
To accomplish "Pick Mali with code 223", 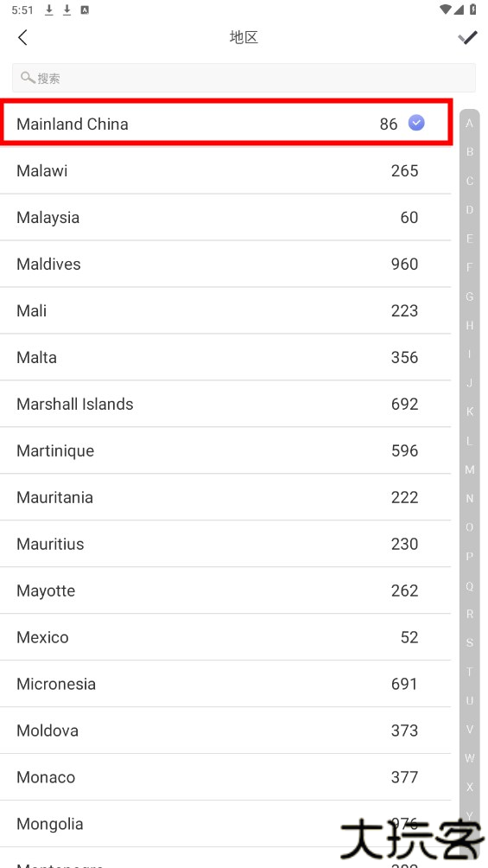I will tap(225, 310).
